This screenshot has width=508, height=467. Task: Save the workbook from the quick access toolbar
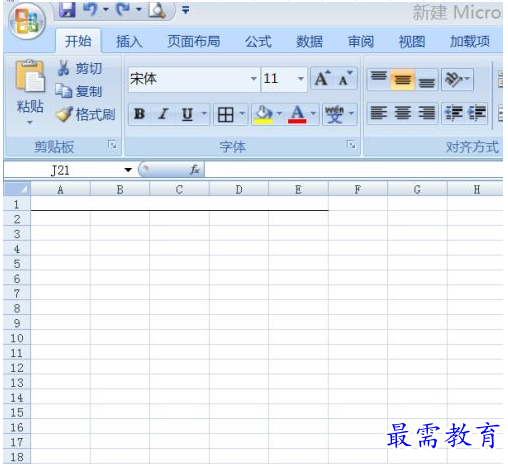tap(67, 9)
